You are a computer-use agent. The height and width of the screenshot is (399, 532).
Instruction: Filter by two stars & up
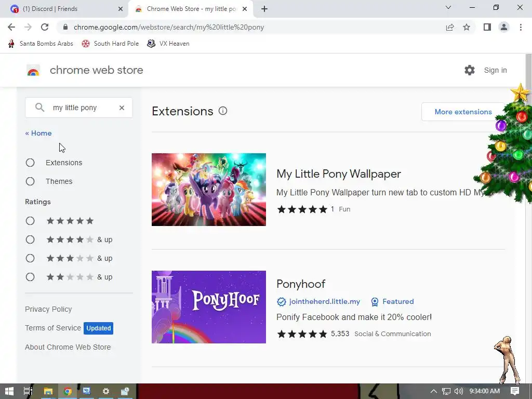pos(30,277)
